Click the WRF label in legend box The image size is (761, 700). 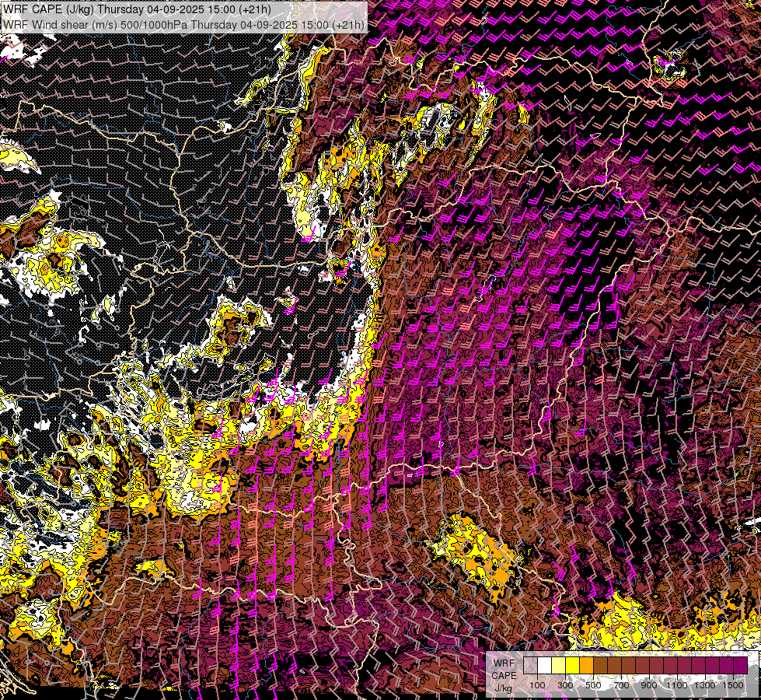tap(504, 663)
